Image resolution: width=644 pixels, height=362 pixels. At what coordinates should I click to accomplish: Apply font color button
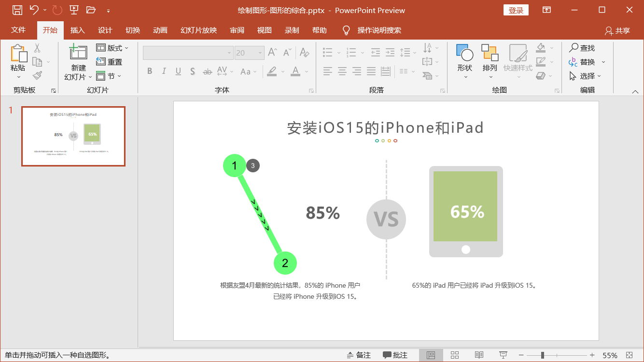(x=295, y=71)
